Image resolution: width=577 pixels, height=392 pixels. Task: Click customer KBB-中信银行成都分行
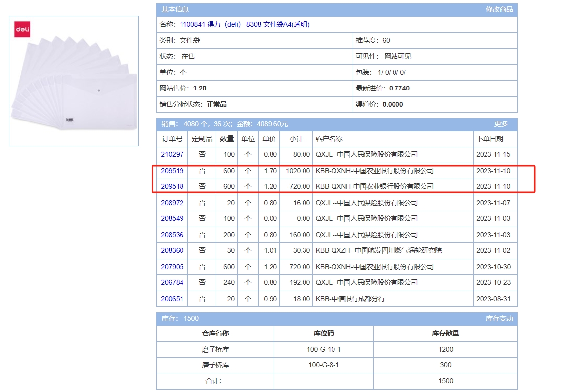pos(350,299)
